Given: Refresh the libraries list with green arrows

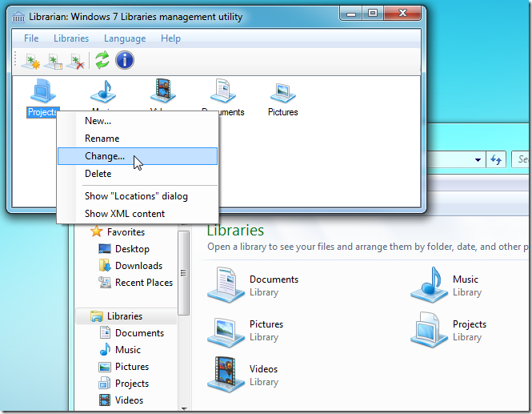Looking at the screenshot, I should click(x=102, y=60).
